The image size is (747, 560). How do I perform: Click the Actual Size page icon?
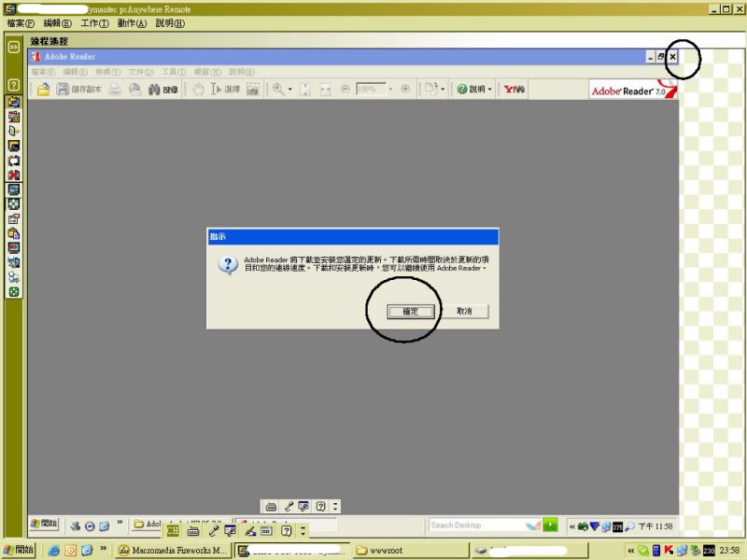click(x=305, y=89)
